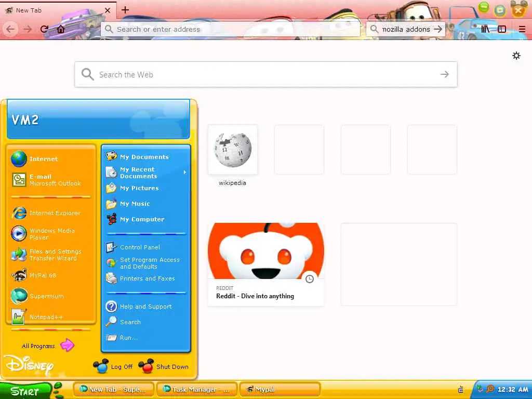Click the Shut Down button
The height and width of the screenshot is (399, 532).
[x=164, y=366]
